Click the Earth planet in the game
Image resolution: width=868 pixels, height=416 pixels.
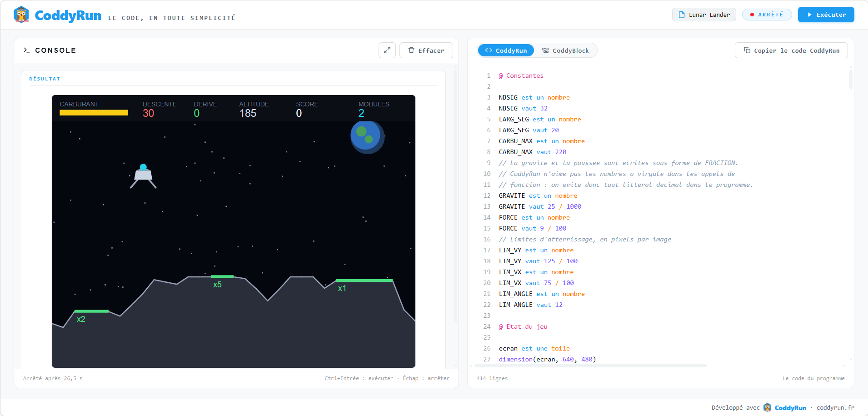click(367, 137)
